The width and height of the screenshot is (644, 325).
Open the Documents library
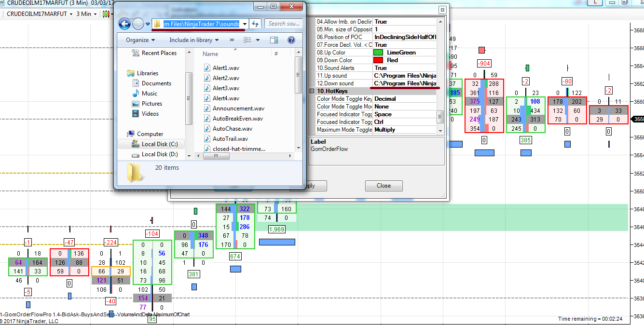tap(151, 83)
